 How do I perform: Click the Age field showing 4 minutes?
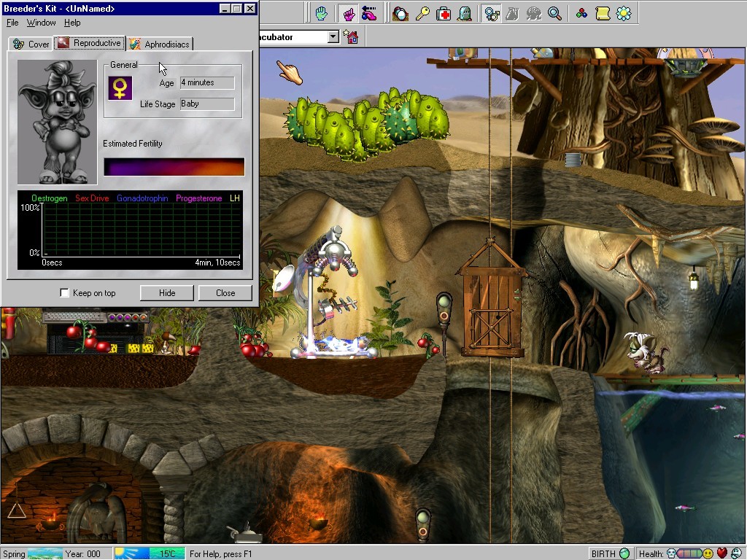(207, 83)
